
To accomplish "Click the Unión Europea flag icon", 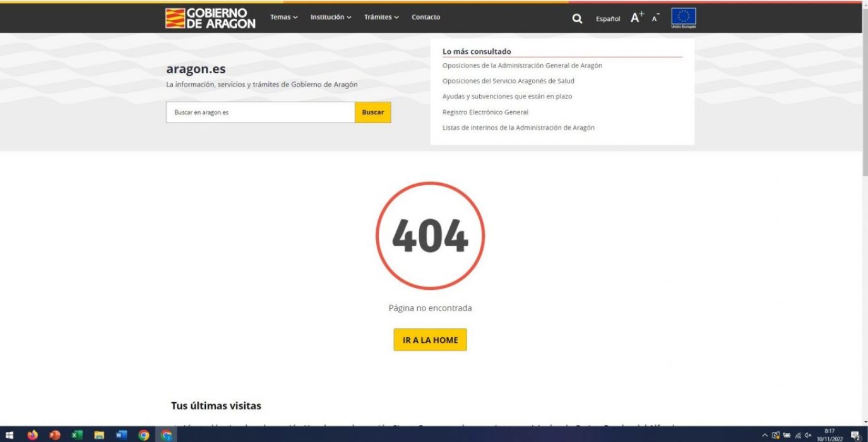I will click(x=684, y=18).
